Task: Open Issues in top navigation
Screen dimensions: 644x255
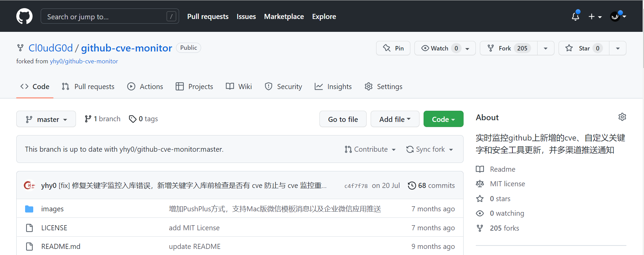Action: coord(246,16)
